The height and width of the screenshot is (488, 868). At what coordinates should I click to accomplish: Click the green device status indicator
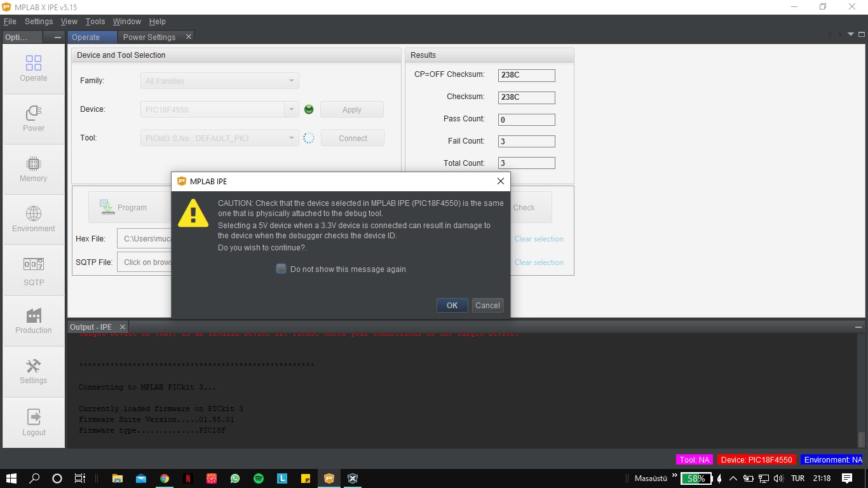(x=309, y=109)
